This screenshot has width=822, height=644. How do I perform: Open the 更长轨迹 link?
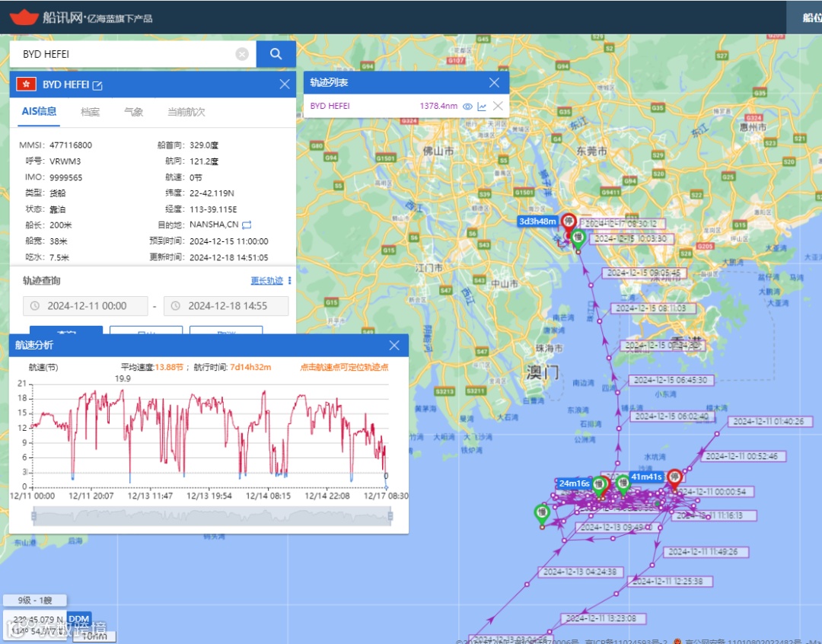pos(267,281)
